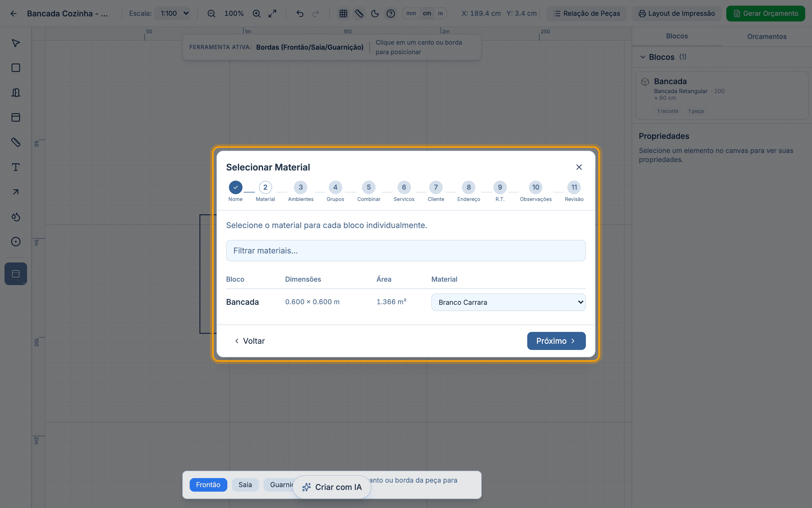
Task: Select the circle point tool
Action: tap(16, 242)
